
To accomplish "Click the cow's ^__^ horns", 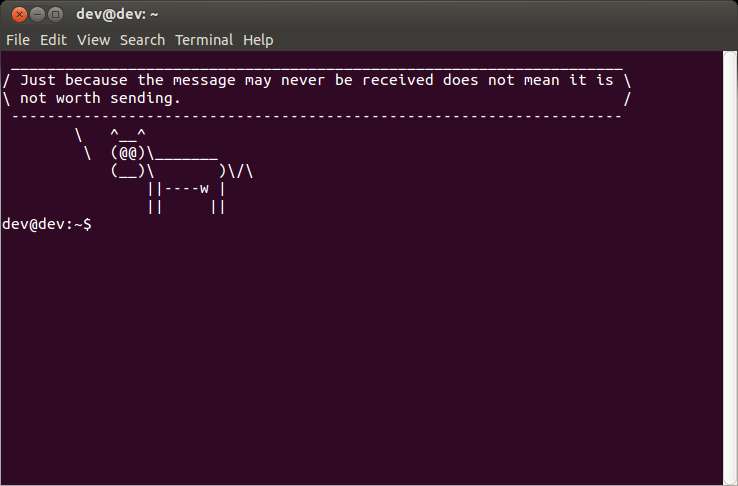I will pos(128,135).
